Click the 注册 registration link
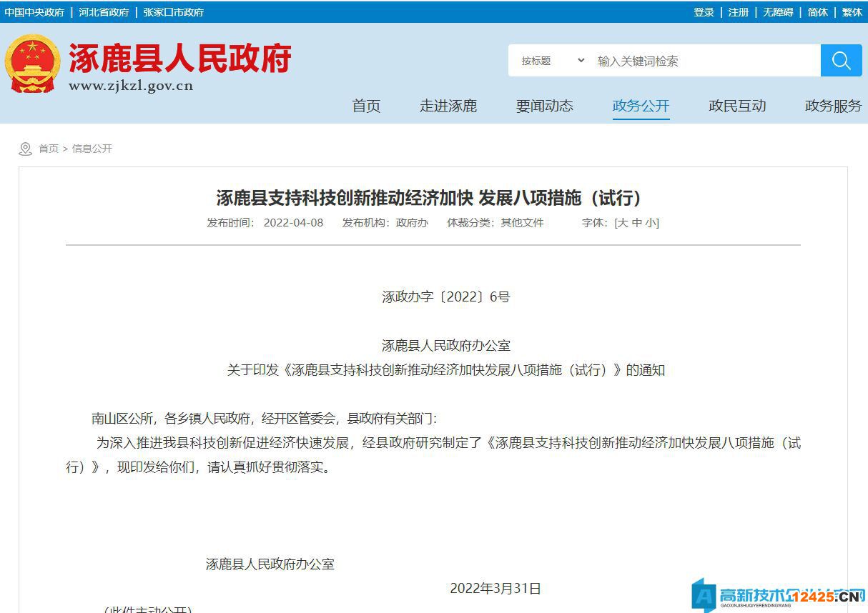The image size is (868, 613). [737, 12]
